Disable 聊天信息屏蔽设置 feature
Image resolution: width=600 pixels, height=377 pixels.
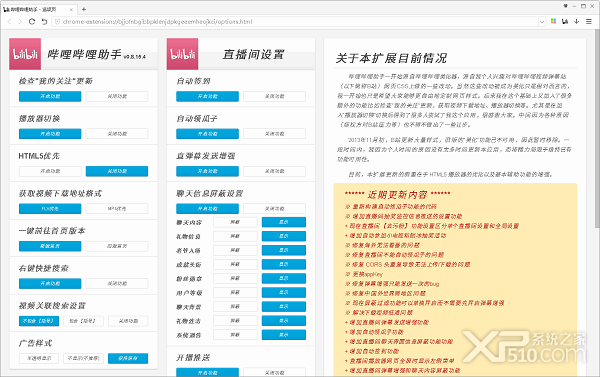pos(274,209)
